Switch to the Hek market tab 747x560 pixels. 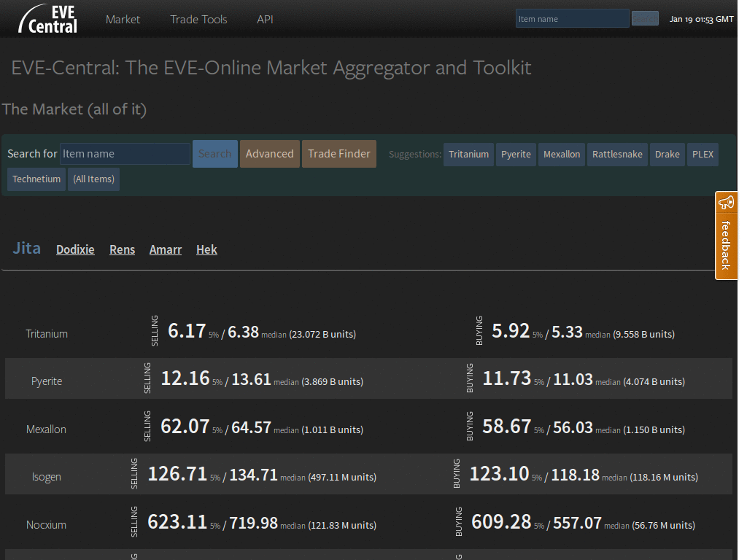(206, 249)
